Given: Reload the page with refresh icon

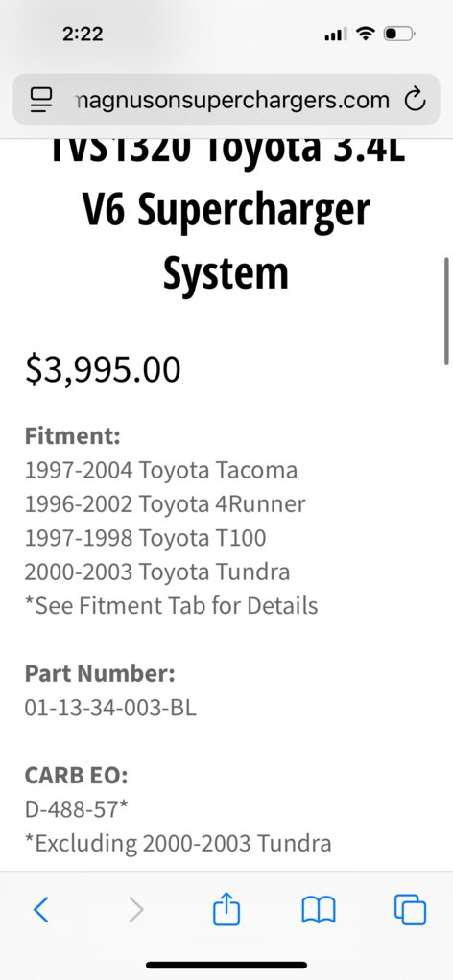Looking at the screenshot, I should (x=415, y=100).
